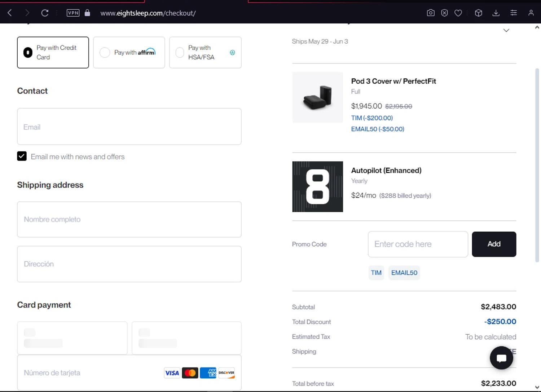The width and height of the screenshot is (541, 392).
Task: Click the $2,233.00 total before tax
Action: pyautogui.click(x=498, y=383)
